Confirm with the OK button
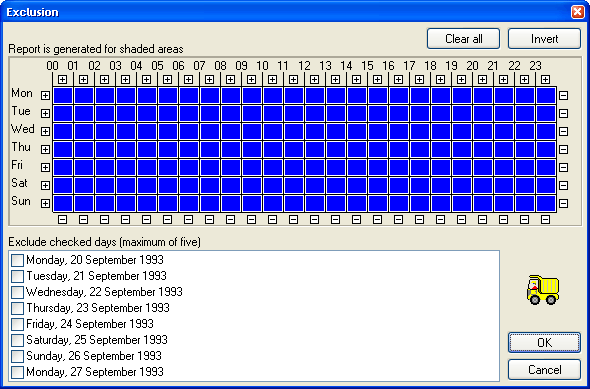This screenshot has height=389, width=590. click(544, 342)
